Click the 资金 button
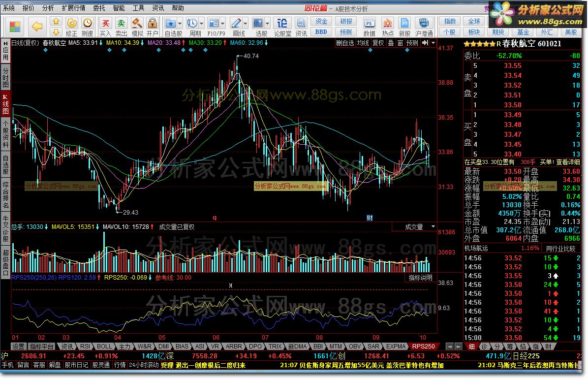The width and height of the screenshot is (588, 379). (x=321, y=21)
